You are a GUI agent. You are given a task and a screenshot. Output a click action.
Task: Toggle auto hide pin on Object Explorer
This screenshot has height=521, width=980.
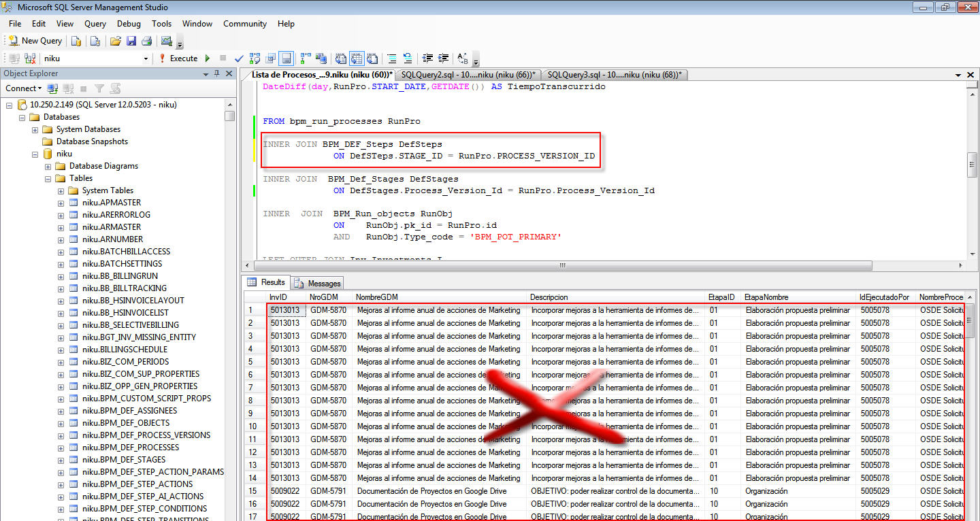pyautogui.click(x=216, y=73)
